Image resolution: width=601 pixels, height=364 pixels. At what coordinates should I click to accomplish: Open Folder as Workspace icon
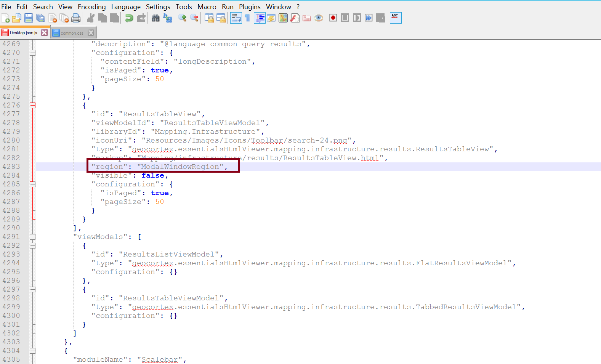307,18
